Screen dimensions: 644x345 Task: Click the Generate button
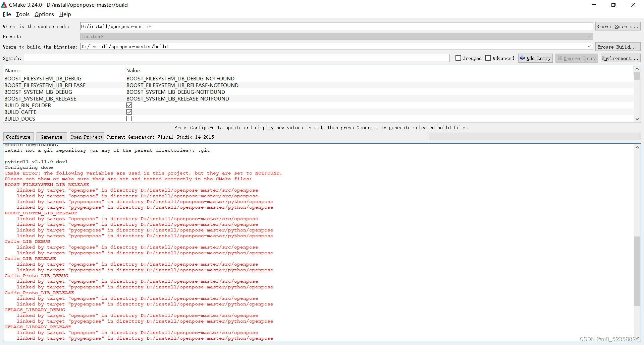(51, 137)
